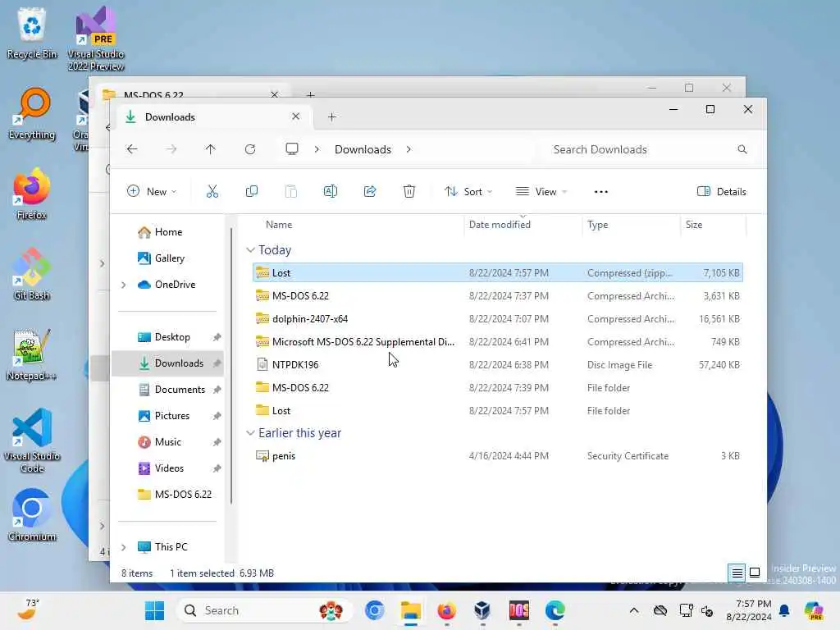Select the dolphin-2407-x64 archive

[498, 319]
